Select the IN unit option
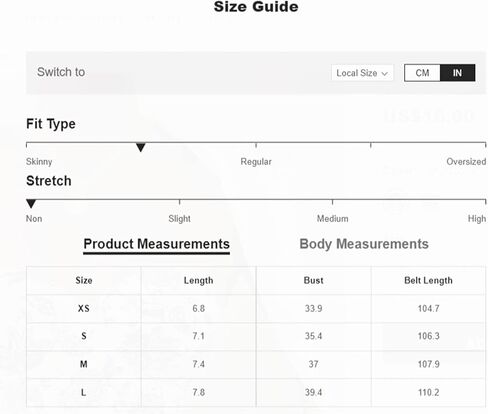This screenshot has height=414, width=488. pyautogui.click(x=457, y=73)
